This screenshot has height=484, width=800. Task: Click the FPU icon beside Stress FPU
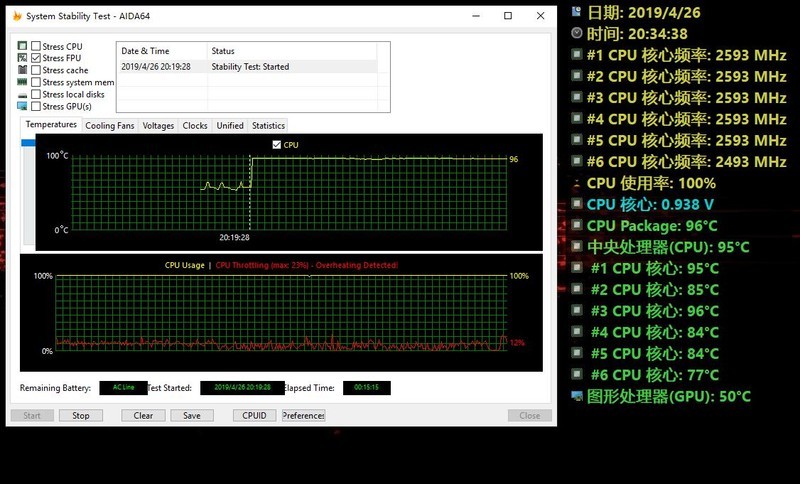click(22, 59)
